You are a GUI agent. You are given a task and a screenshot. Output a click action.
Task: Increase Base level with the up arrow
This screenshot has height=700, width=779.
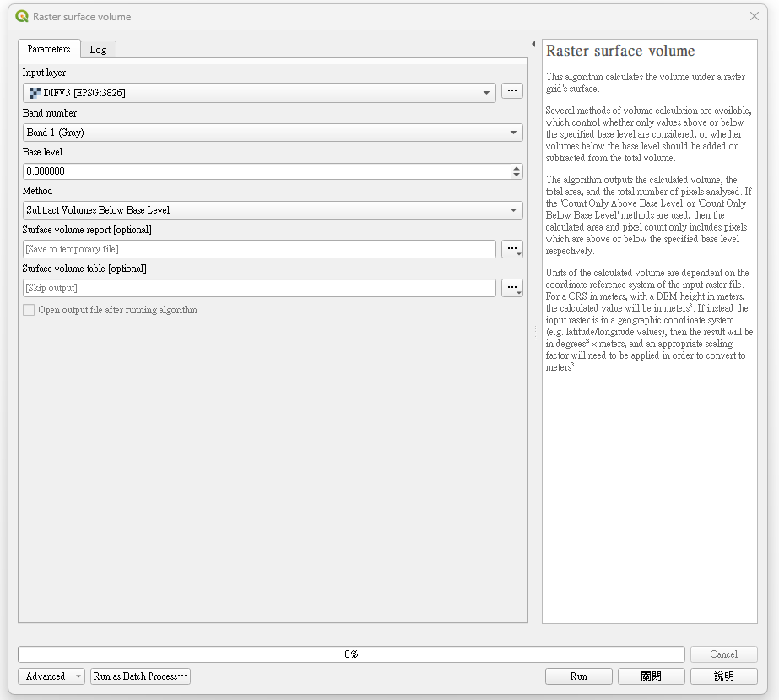point(517,167)
